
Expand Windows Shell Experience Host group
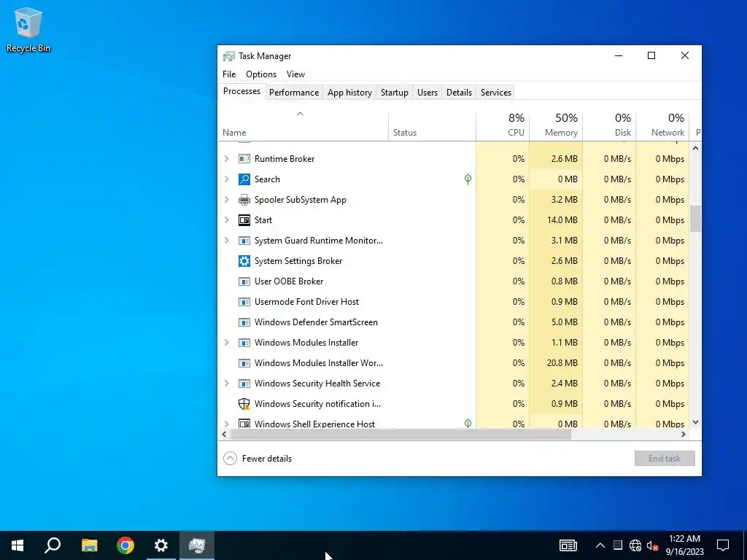tap(227, 424)
